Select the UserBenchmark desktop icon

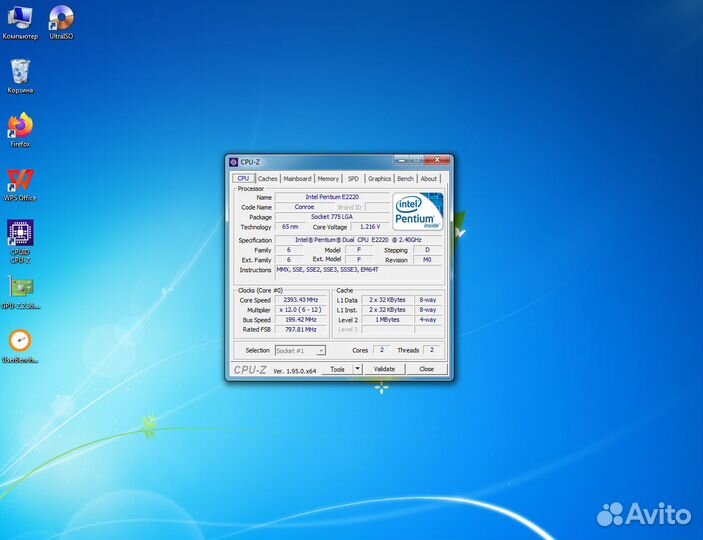point(20,346)
